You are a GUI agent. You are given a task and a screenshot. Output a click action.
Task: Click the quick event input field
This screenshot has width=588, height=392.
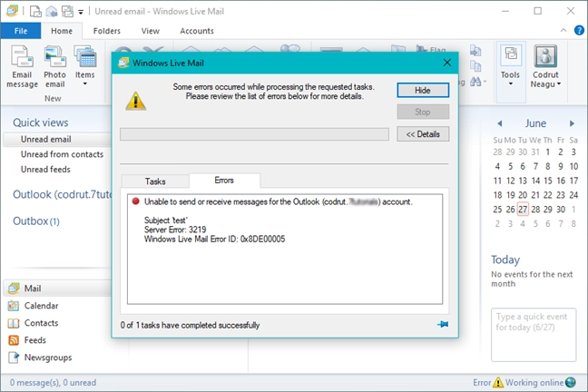[x=534, y=335]
